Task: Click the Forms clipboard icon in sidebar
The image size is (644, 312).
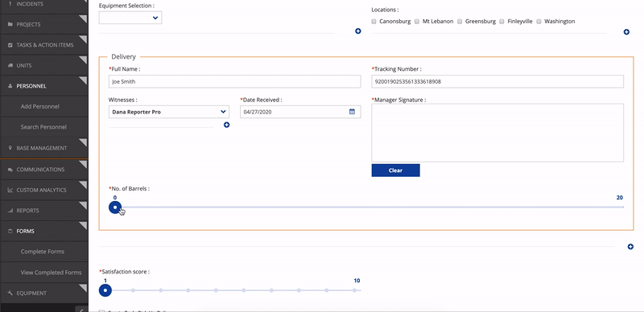Action: [10, 231]
